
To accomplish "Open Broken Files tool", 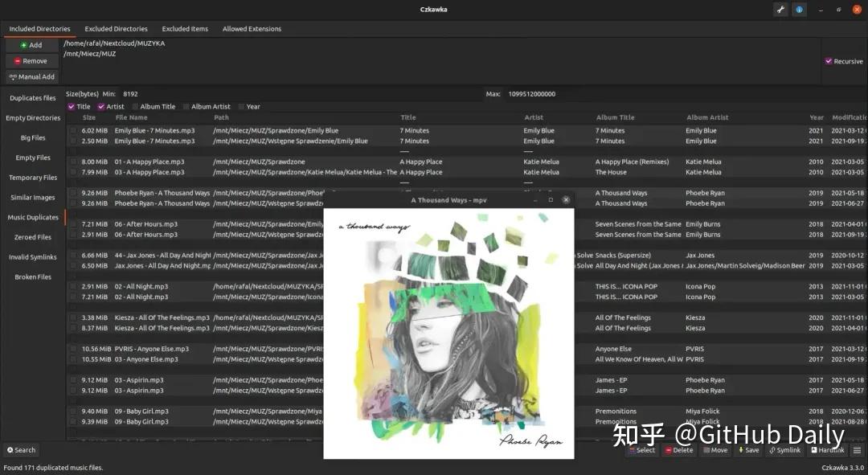I will click(x=33, y=276).
